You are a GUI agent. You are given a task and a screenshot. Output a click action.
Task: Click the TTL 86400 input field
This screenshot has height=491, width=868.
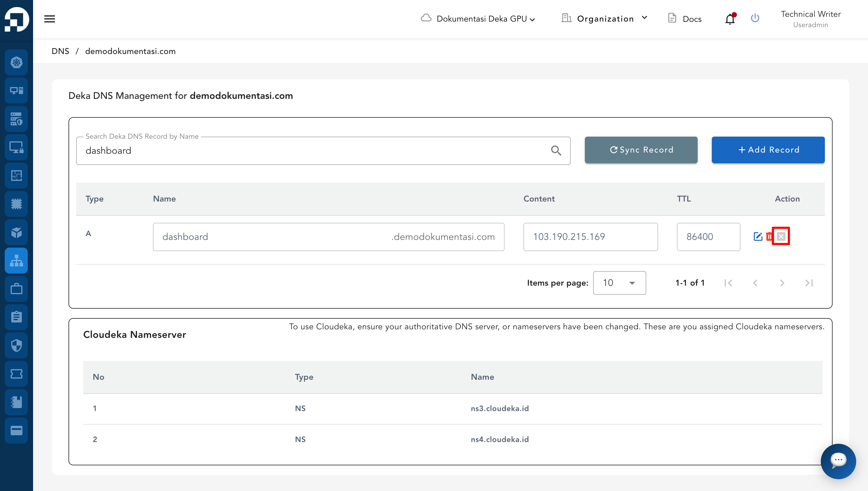click(708, 237)
